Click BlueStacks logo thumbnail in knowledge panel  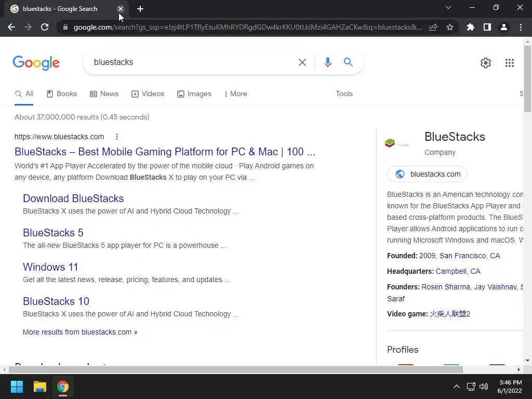tap(397, 143)
